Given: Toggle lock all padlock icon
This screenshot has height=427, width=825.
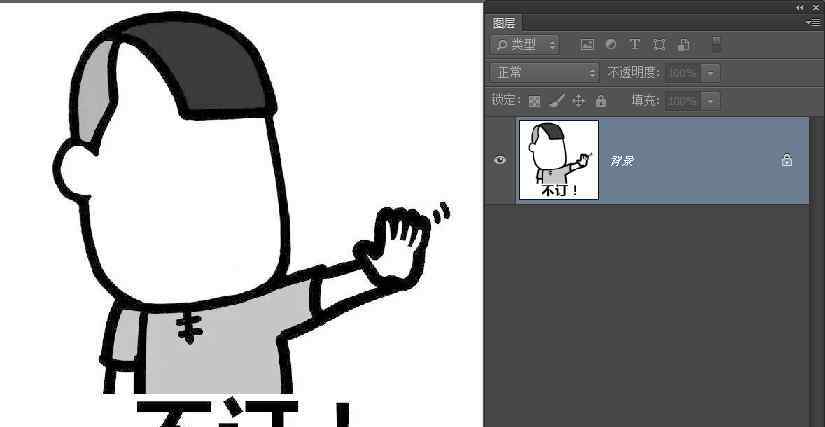Looking at the screenshot, I should [x=601, y=101].
